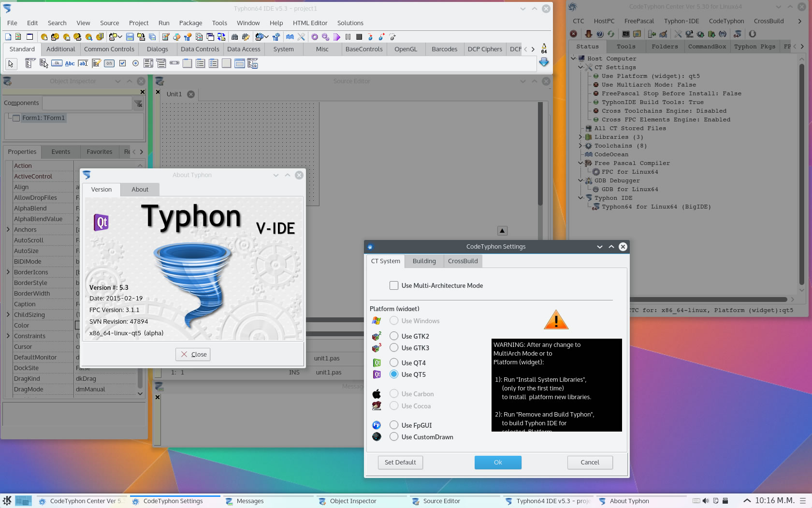Viewport: 812px width, 508px height.
Task: Click the Set Default button
Action: (x=400, y=462)
